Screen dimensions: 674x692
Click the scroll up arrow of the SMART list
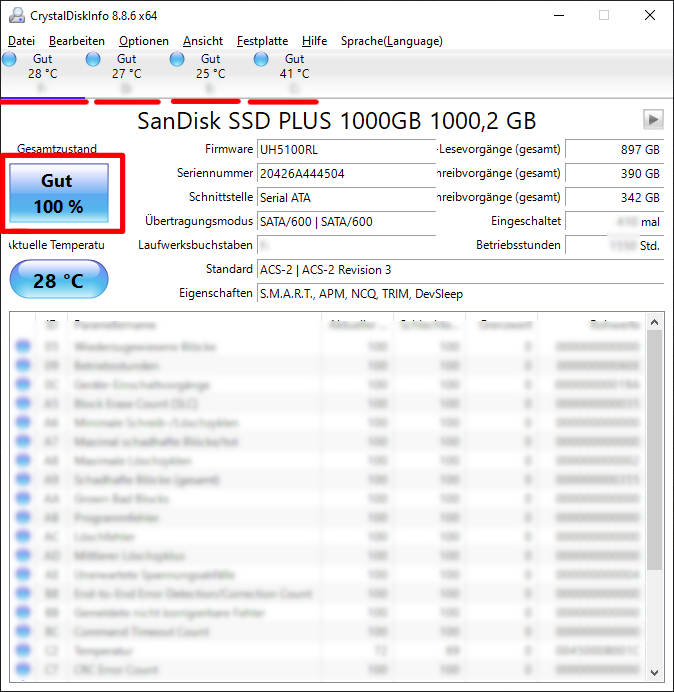(x=655, y=322)
